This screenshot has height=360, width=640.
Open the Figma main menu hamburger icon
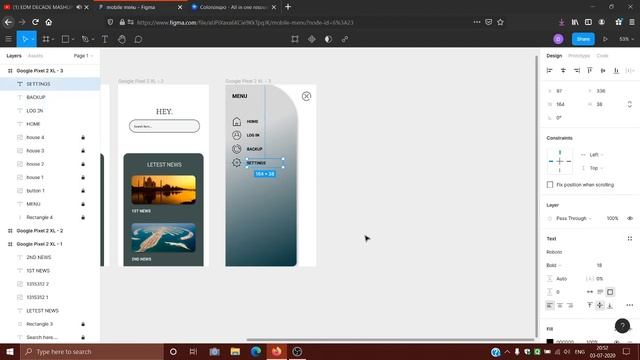coord(8,39)
